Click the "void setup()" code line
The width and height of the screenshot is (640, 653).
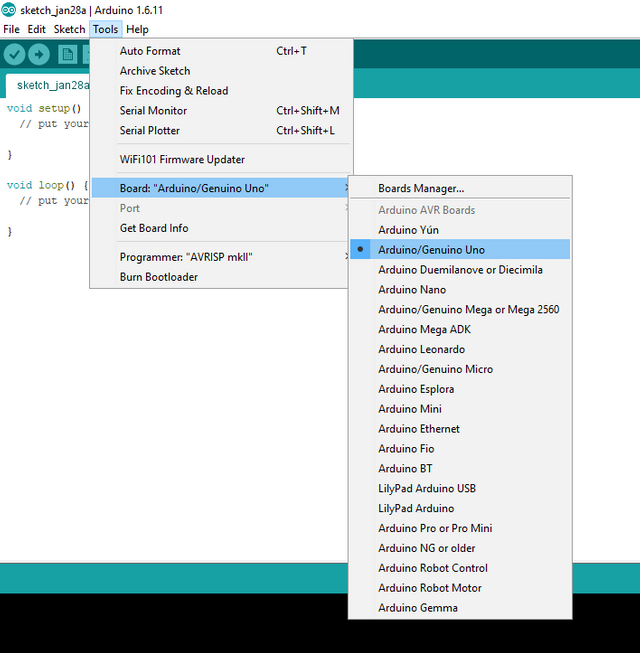[44, 109]
